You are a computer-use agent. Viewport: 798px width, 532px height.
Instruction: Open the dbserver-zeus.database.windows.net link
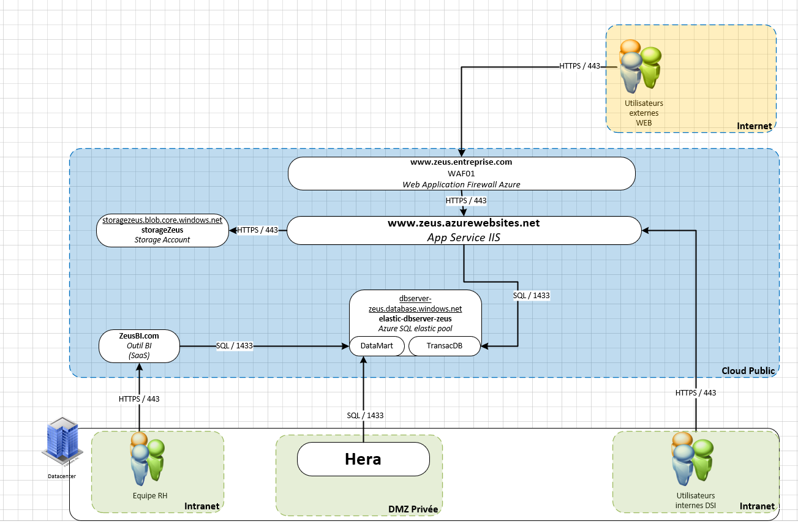point(415,304)
